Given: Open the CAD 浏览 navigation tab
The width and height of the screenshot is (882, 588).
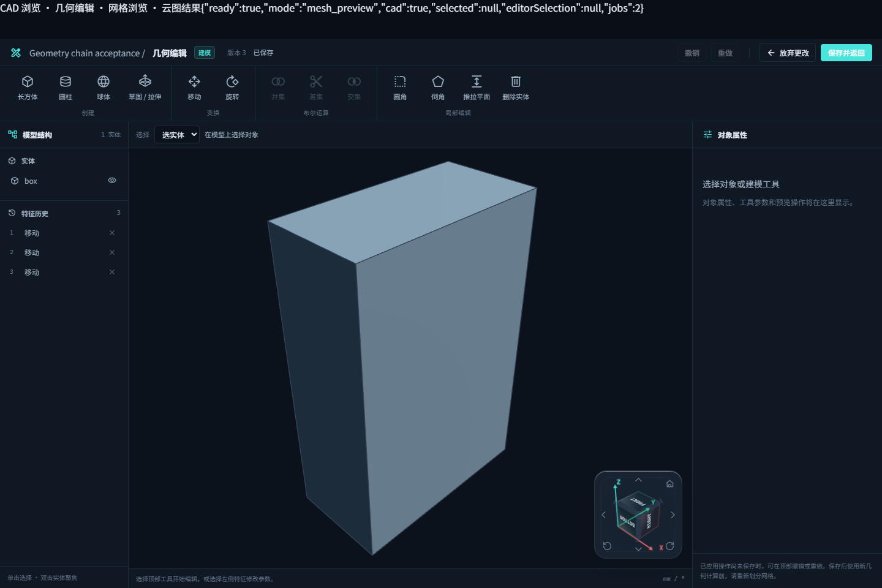Looking at the screenshot, I should [20, 8].
